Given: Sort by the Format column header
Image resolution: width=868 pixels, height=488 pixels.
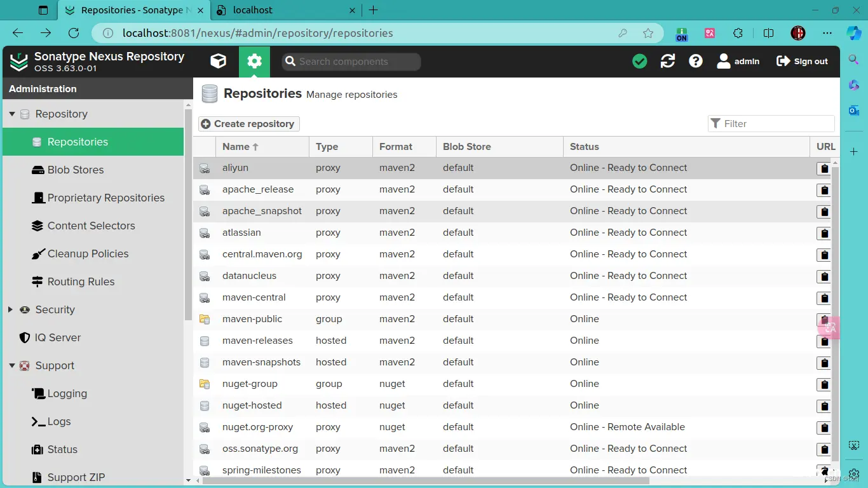Looking at the screenshot, I should [x=404, y=147].
